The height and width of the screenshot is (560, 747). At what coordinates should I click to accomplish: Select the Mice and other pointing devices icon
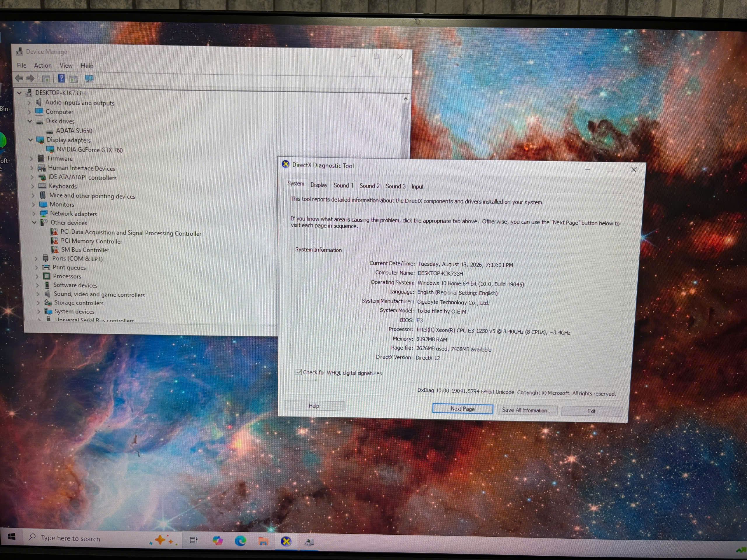point(43,195)
